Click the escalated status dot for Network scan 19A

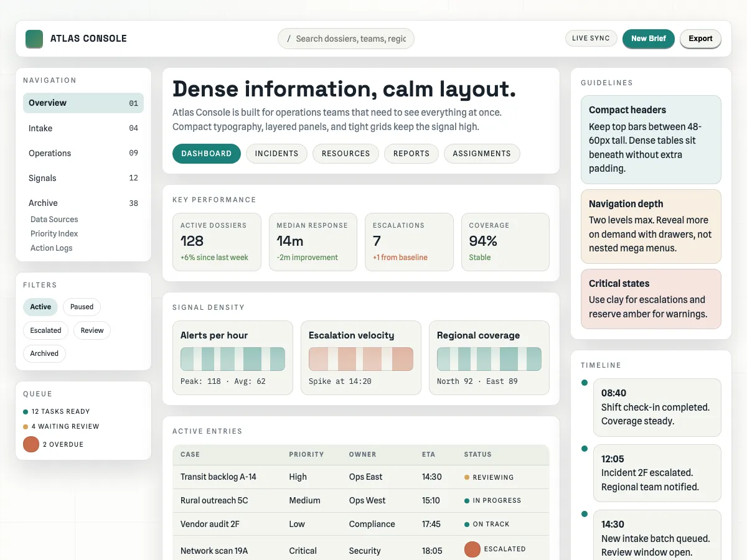(472, 549)
